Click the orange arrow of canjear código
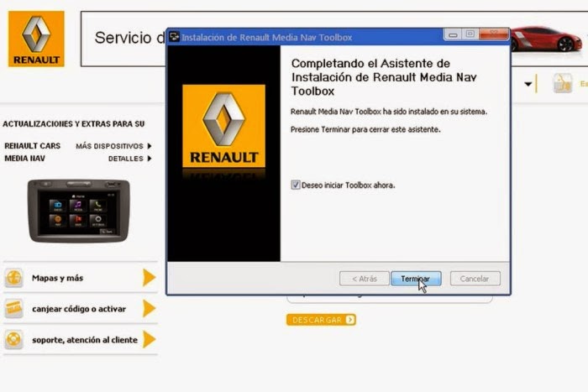 tap(149, 309)
